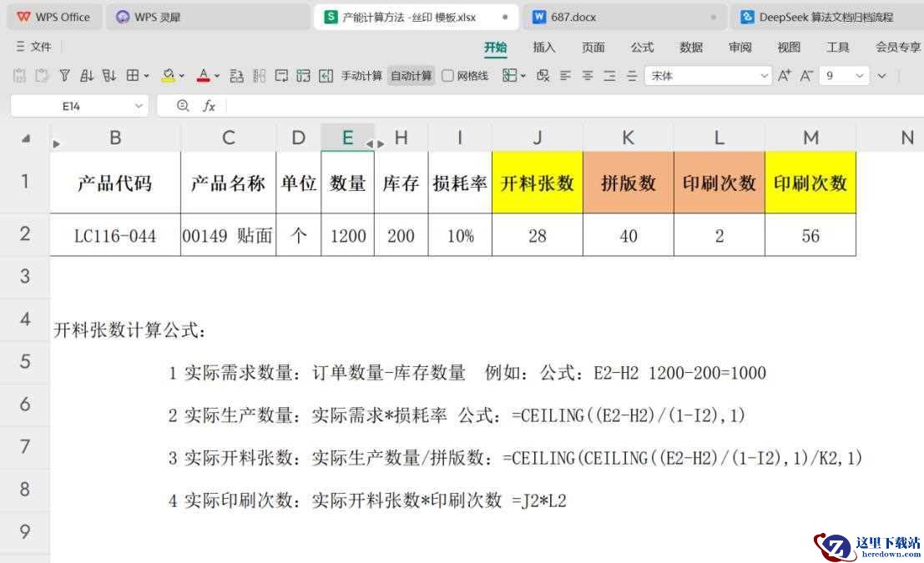Click inside the formula bar input

coord(574,106)
